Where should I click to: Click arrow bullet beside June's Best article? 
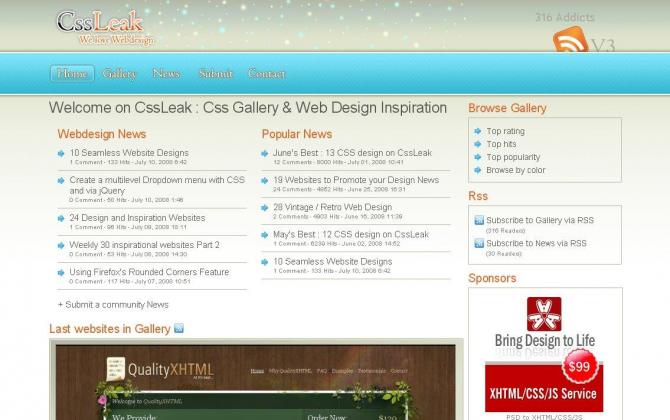tap(264, 153)
